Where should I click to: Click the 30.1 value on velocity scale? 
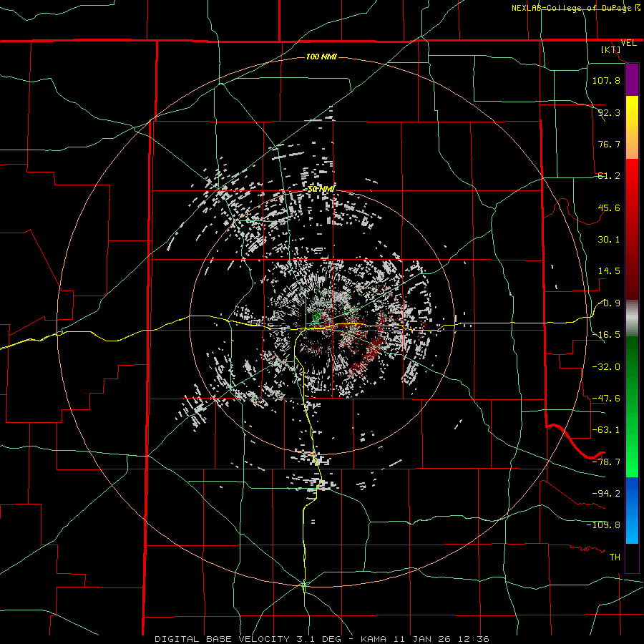point(609,240)
